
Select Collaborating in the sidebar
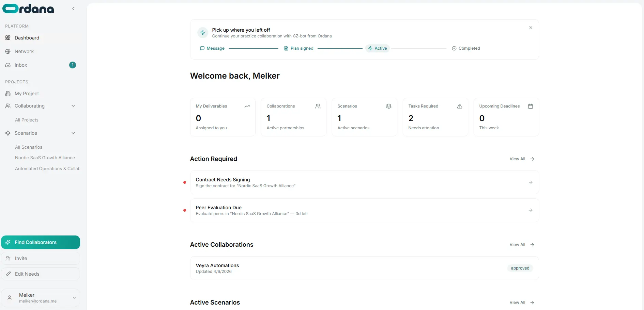pos(30,106)
